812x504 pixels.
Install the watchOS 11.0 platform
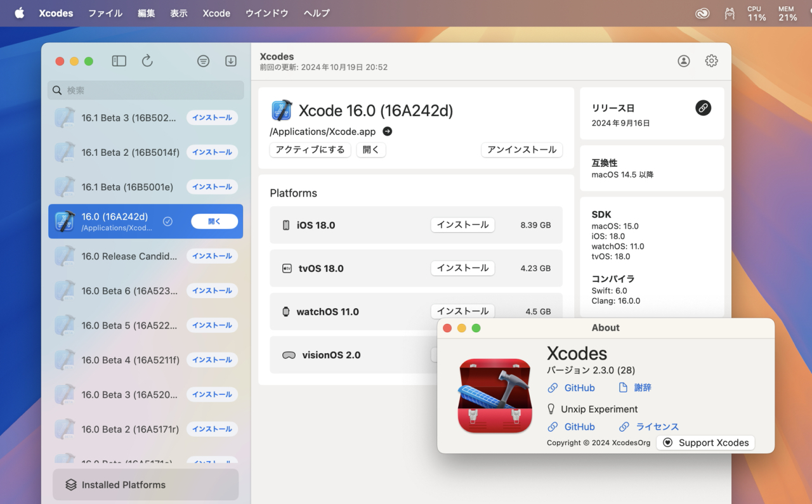(463, 311)
